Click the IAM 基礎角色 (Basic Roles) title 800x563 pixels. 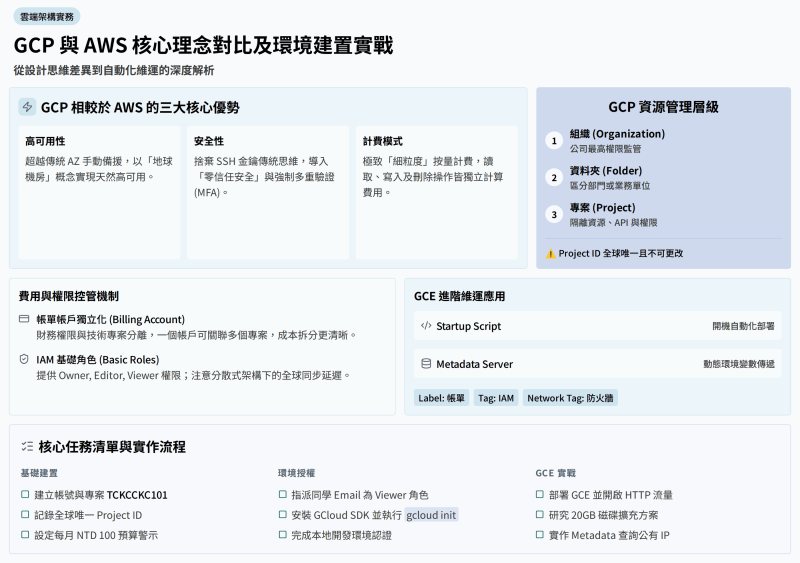[98, 360]
